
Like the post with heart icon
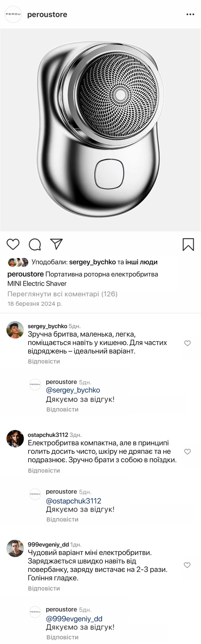coord(13,244)
